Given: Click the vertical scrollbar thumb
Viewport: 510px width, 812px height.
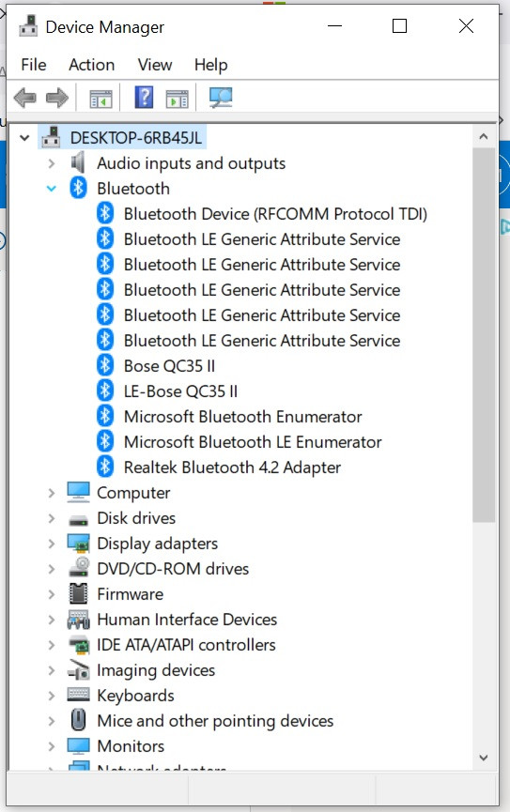Looking at the screenshot, I should pyautogui.click(x=484, y=334).
